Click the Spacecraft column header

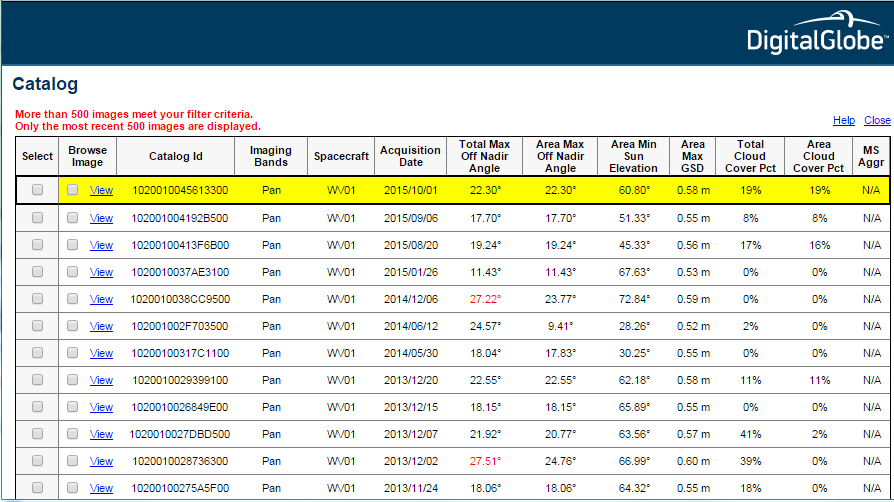[x=341, y=156]
